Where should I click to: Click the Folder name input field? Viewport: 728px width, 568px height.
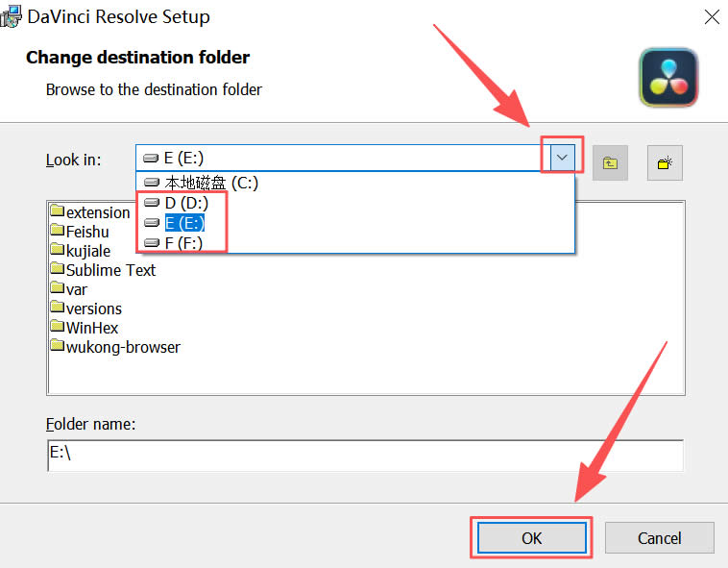(365, 455)
